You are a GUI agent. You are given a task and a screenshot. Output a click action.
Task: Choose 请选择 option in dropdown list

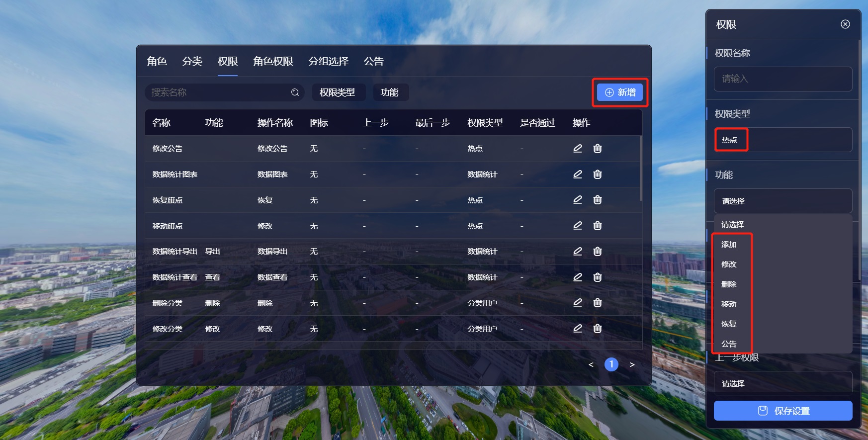783,225
